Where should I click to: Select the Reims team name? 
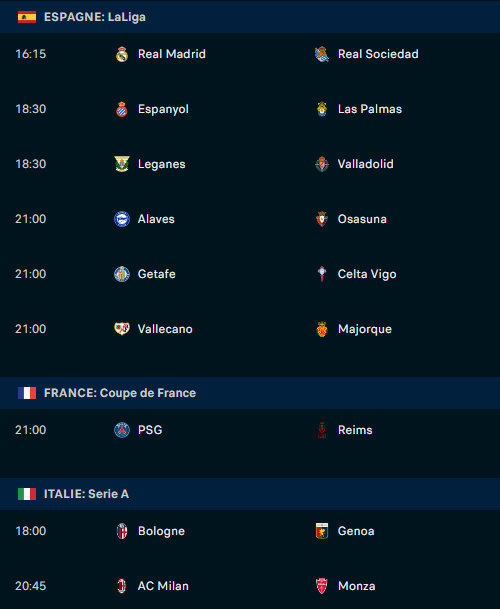(x=355, y=430)
